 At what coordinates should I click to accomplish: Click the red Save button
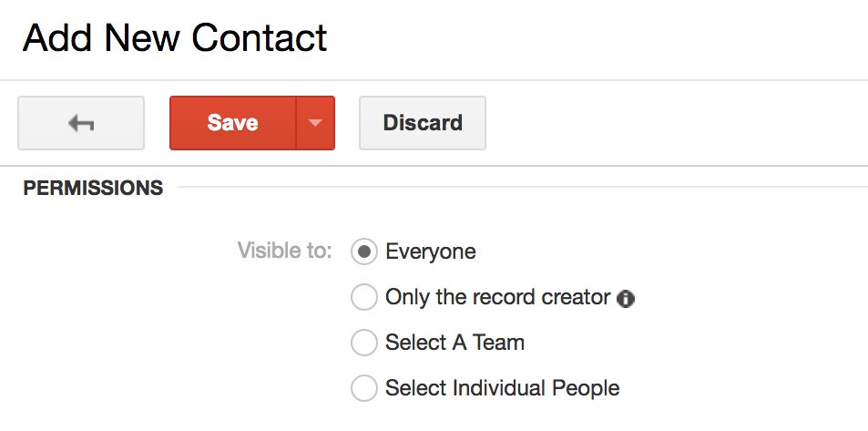pyautogui.click(x=233, y=123)
